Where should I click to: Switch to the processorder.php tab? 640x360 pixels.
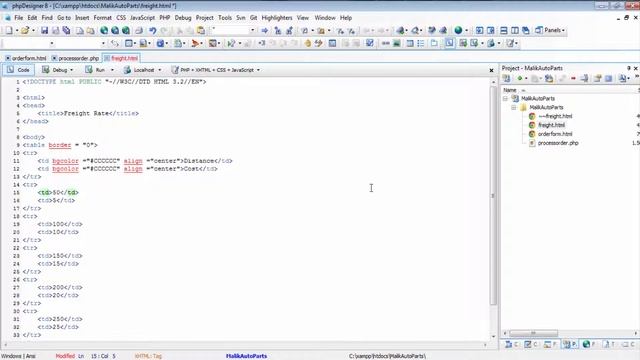coord(76,58)
